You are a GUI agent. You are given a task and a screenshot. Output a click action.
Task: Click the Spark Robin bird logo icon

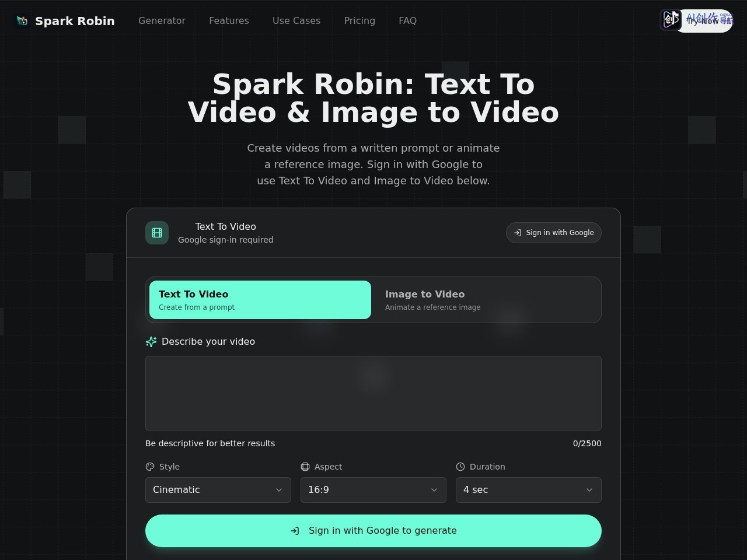click(22, 21)
